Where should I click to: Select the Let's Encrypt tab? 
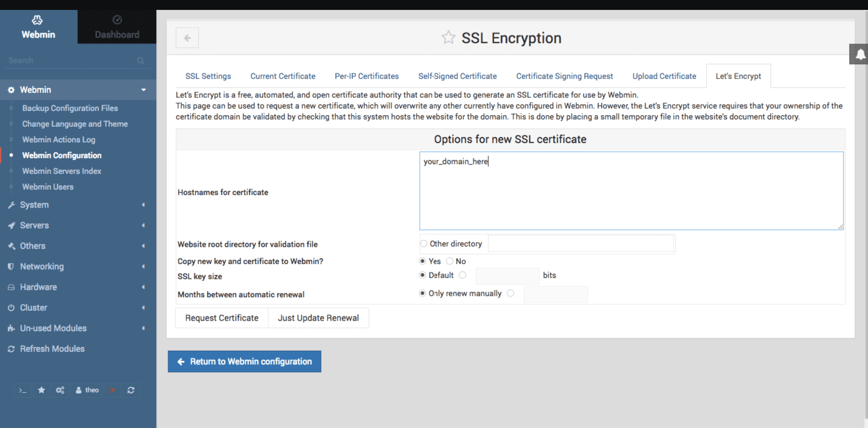click(x=738, y=76)
